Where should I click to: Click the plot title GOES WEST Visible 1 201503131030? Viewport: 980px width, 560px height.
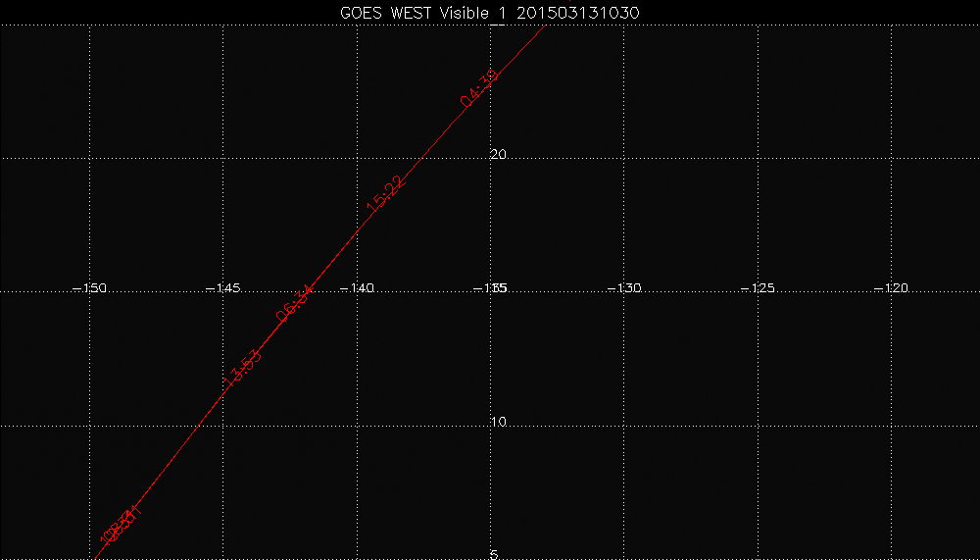(489, 13)
